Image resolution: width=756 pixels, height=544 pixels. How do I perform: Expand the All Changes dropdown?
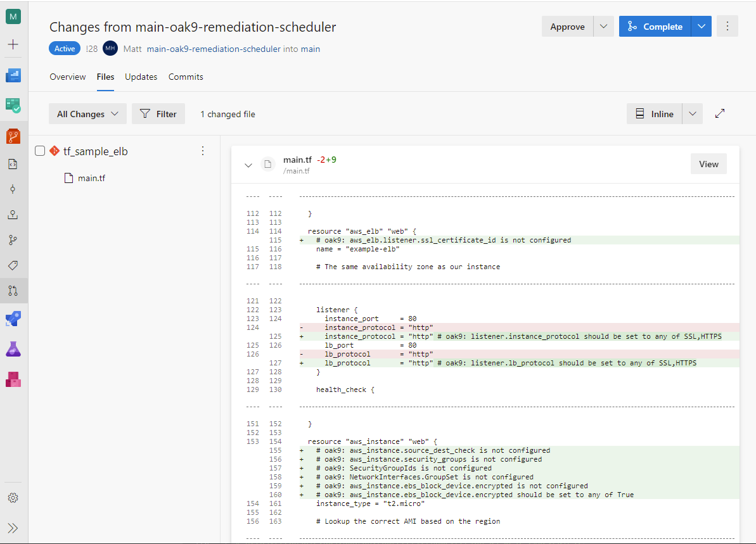pos(87,114)
